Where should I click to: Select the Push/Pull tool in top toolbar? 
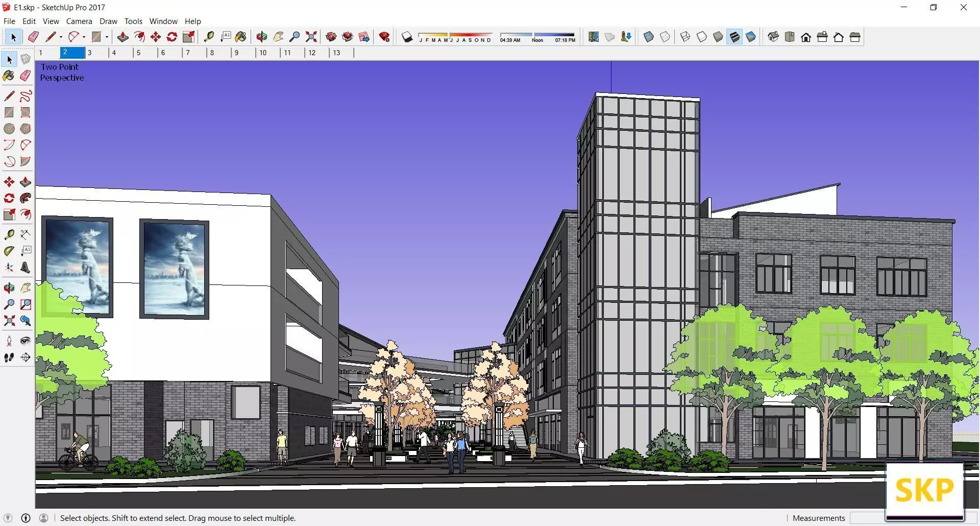[x=122, y=37]
